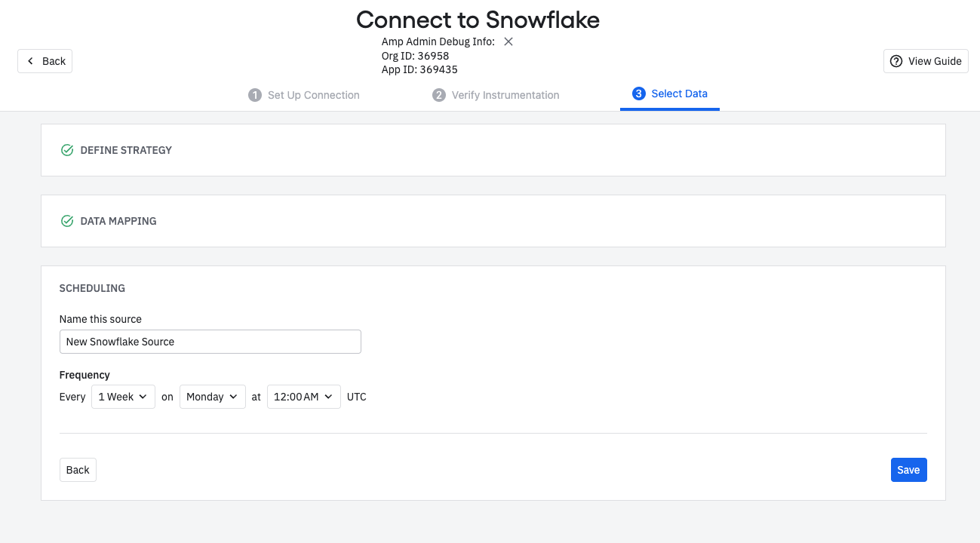Close the Amp Admin Debug Info

coord(508,41)
